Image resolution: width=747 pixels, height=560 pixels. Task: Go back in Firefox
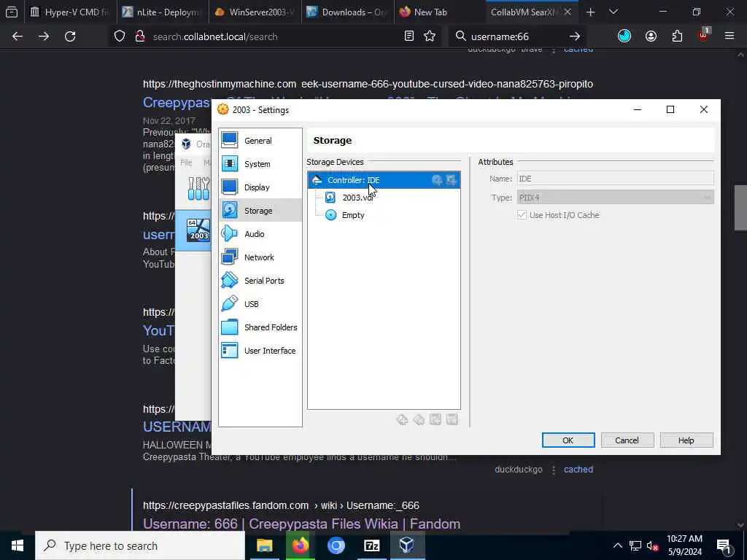(18, 36)
